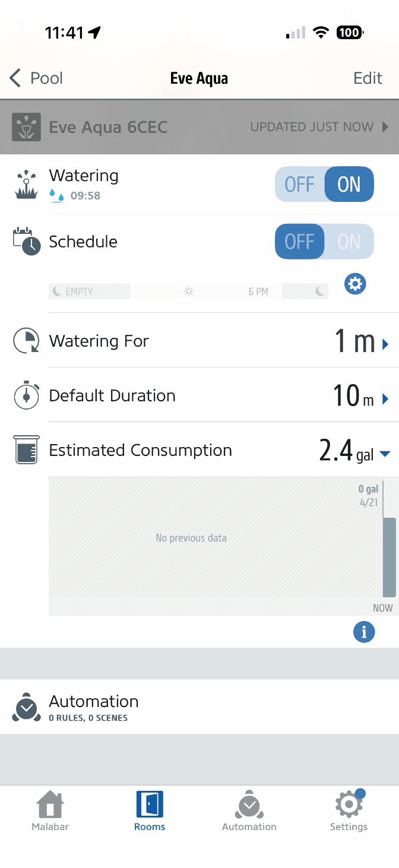Tap the Eve Aqua 6CEC device icon
Viewport: 399px width, 868px height.
[x=27, y=127]
